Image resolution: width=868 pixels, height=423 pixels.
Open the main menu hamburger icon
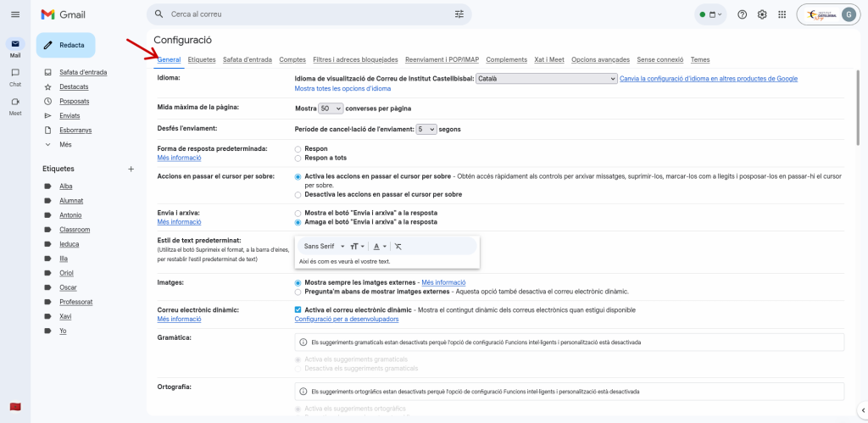(15, 14)
